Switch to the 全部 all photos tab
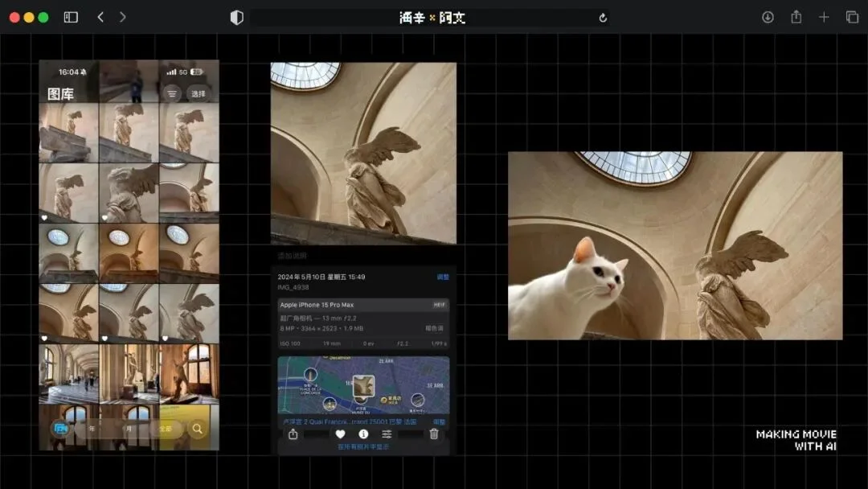This screenshot has width=868, height=489. [165, 429]
